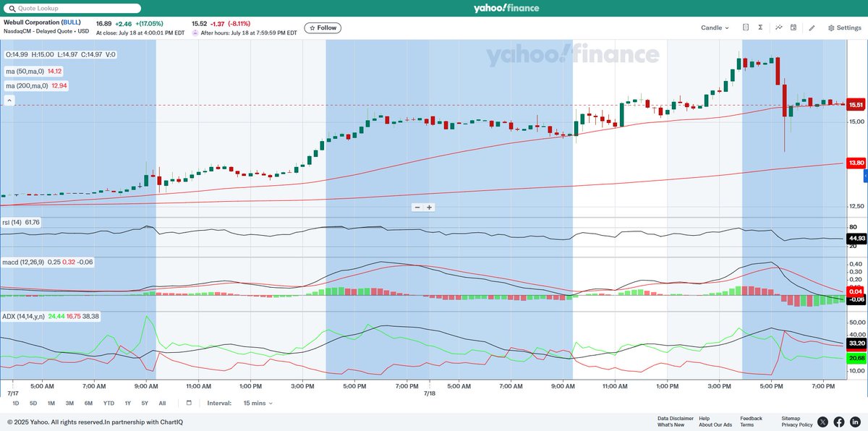868x431 pixels.
Task: Open the What's New link
Action: [x=671, y=424]
